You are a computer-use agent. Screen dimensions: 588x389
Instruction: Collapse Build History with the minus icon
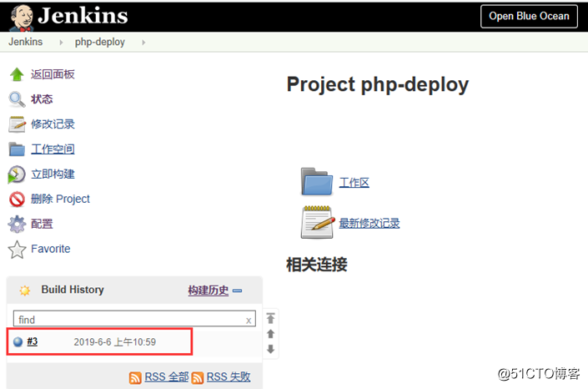238,290
